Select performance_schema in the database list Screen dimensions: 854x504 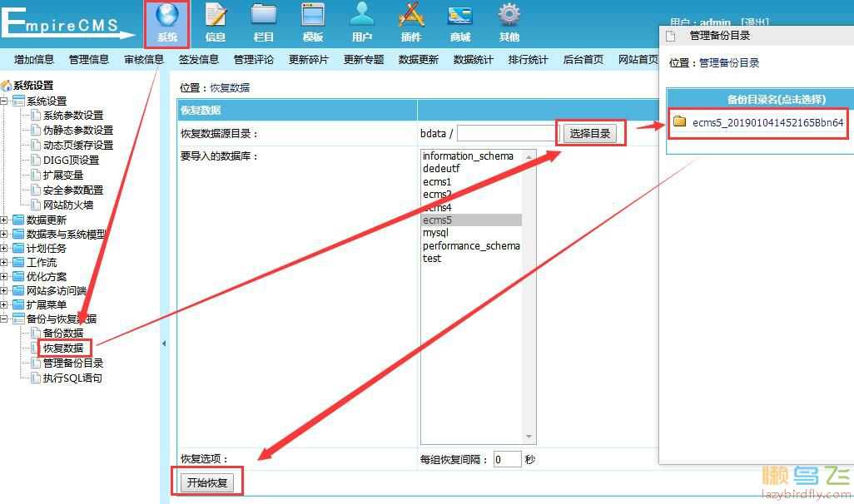tap(471, 245)
